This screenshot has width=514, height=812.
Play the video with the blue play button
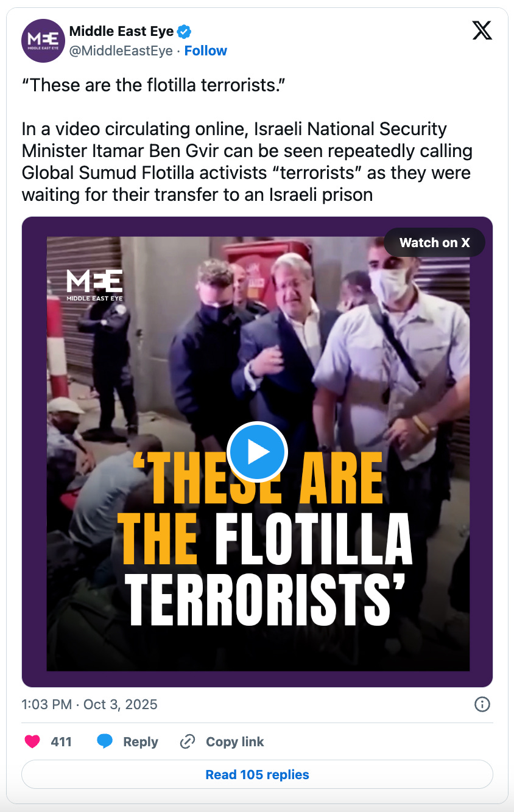click(x=257, y=452)
